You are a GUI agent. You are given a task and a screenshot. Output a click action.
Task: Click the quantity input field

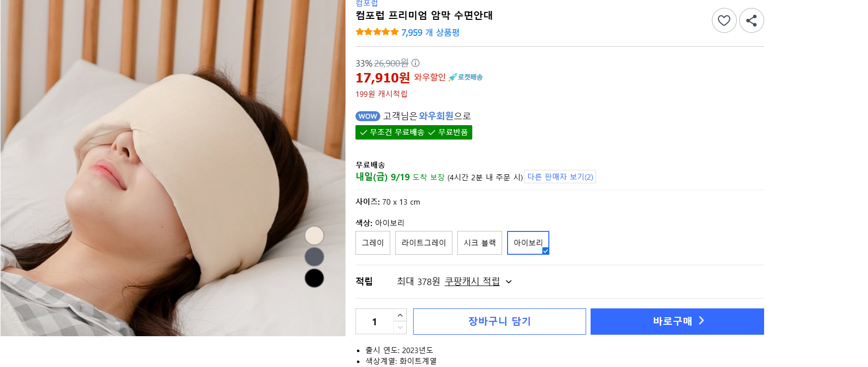(x=374, y=321)
